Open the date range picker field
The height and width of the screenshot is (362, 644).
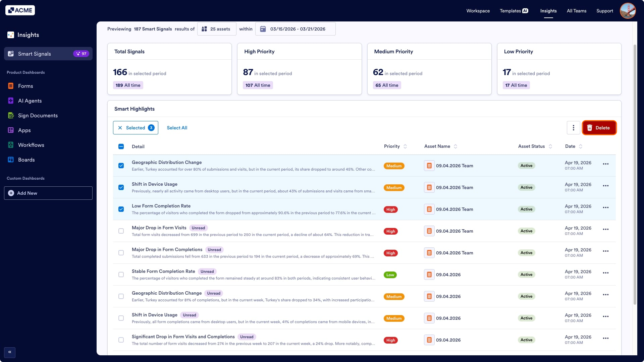(295, 29)
